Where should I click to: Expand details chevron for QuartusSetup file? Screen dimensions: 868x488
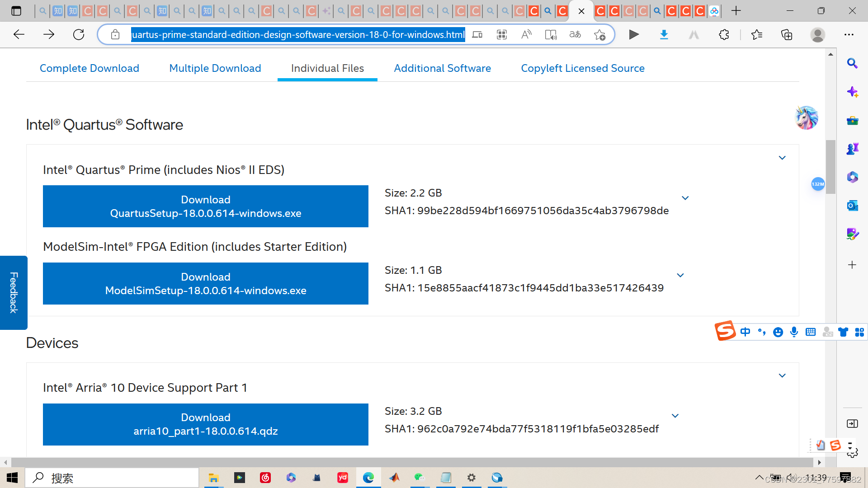(x=685, y=198)
